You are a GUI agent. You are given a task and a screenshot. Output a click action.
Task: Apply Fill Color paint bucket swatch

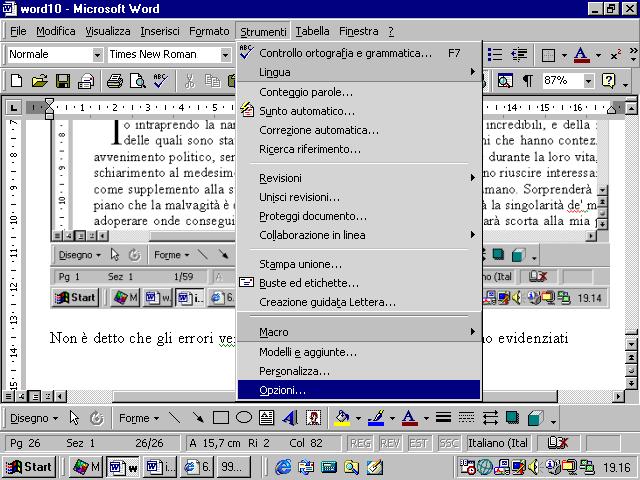click(342, 418)
